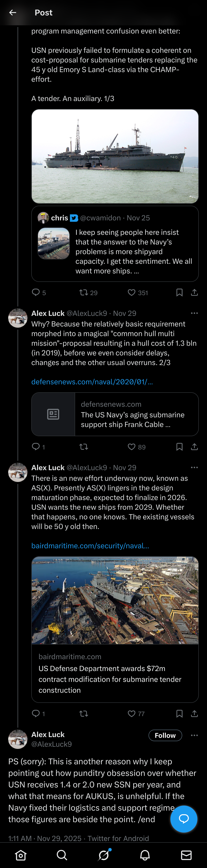207x868 pixels.
Task: Open the bairdmaritime.com/security link
Action: (90, 546)
